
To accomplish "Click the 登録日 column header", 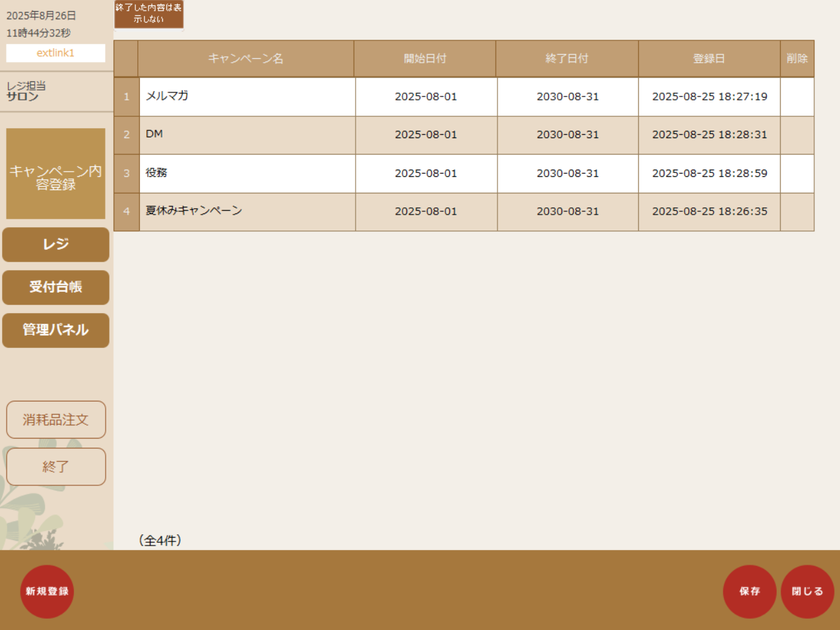I will 709,58.
